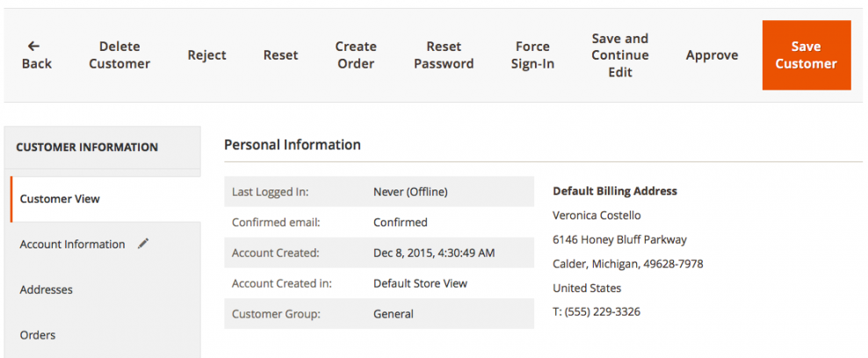Open the Account Information tab
868x358 pixels.
coord(72,245)
